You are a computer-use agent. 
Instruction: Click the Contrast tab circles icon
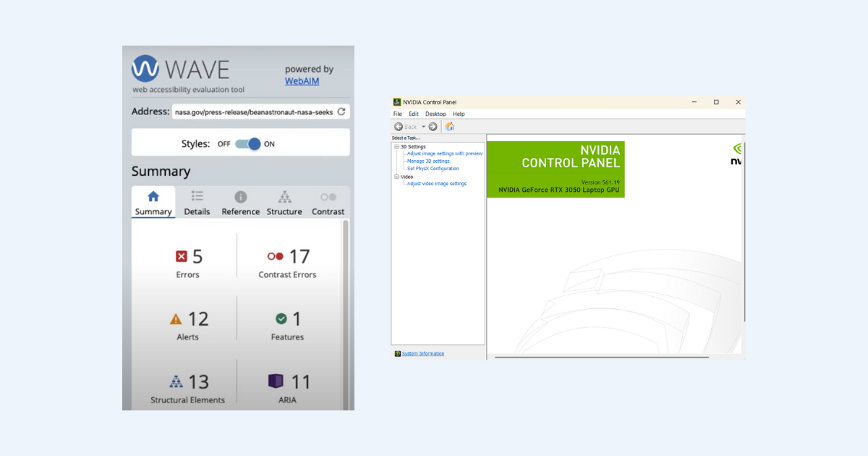pyautogui.click(x=328, y=197)
